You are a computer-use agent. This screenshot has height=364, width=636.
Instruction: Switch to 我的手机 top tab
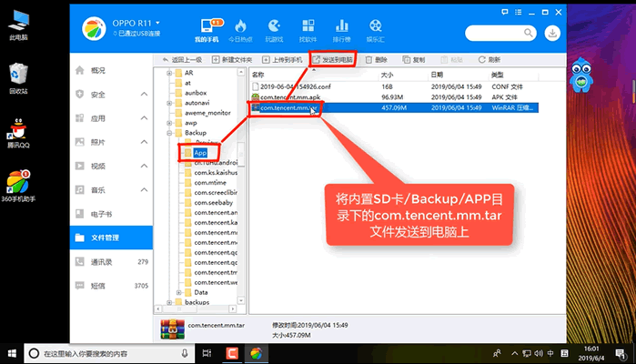(x=207, y=30)
